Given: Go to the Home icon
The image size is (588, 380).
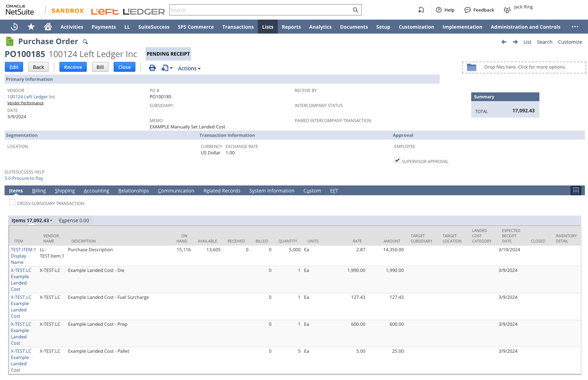Looking at the screenshot, I should (x=48, y=27).
